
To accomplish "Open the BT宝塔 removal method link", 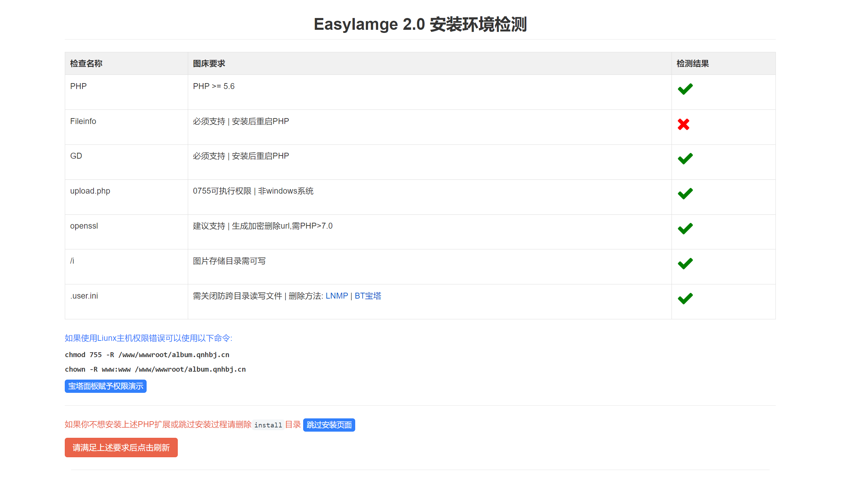I will [368, 296].
